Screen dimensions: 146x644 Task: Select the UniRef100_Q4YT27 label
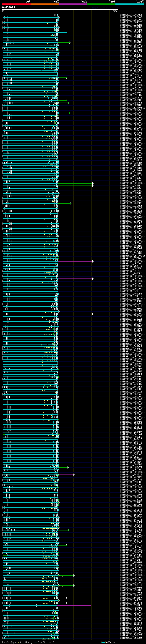coord(131,477)
